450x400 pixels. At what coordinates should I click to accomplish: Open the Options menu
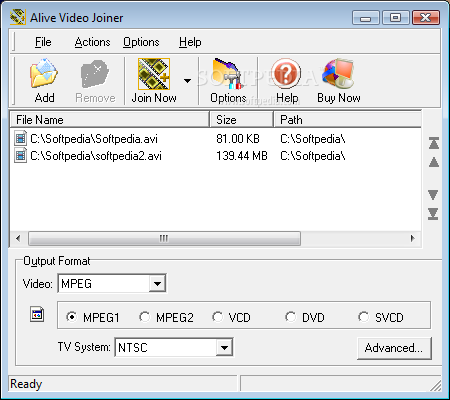coord(141,42)
